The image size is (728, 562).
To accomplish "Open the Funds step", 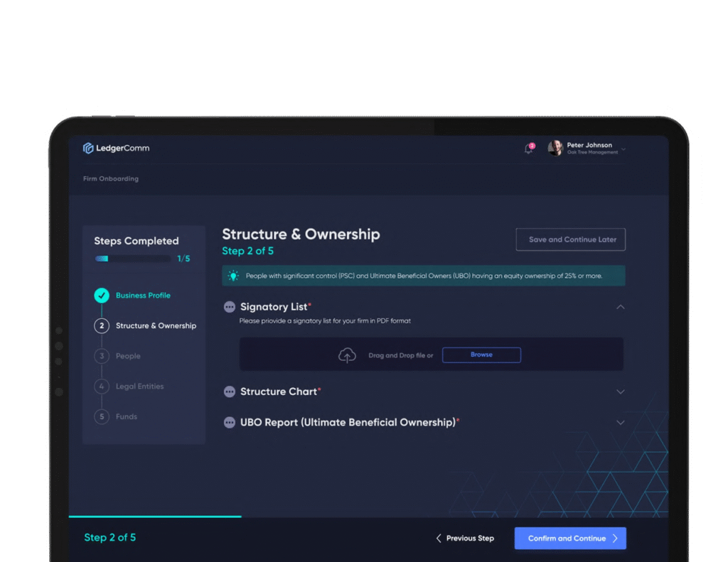I will (x=127, y=417).
